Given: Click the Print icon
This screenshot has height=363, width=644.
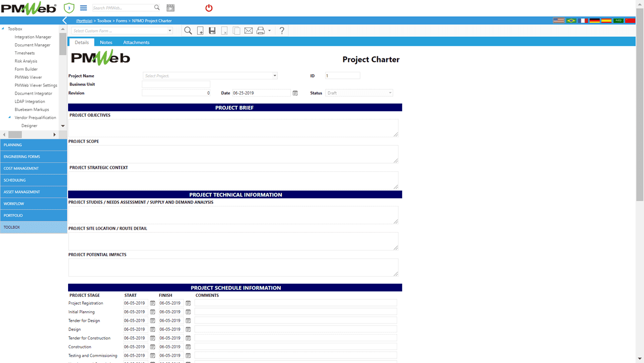Looking at the screenshot, I should [261, 31].
